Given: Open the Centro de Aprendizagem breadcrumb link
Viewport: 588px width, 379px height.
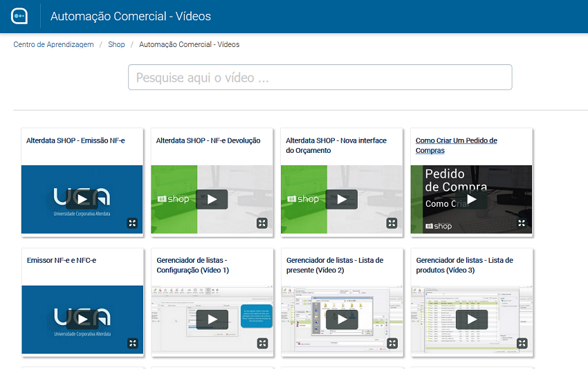Looking at the screenshot, I should (x=54, y=44).
